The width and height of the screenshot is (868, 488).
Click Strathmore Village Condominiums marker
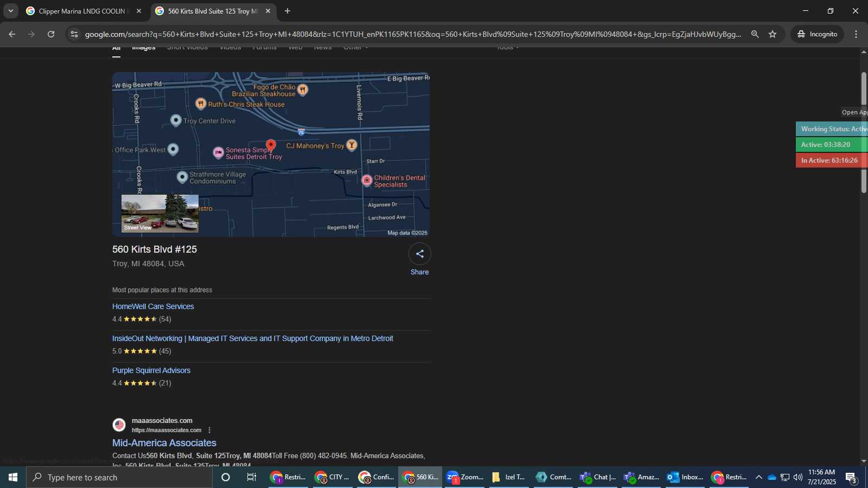(x=182, y=177)
